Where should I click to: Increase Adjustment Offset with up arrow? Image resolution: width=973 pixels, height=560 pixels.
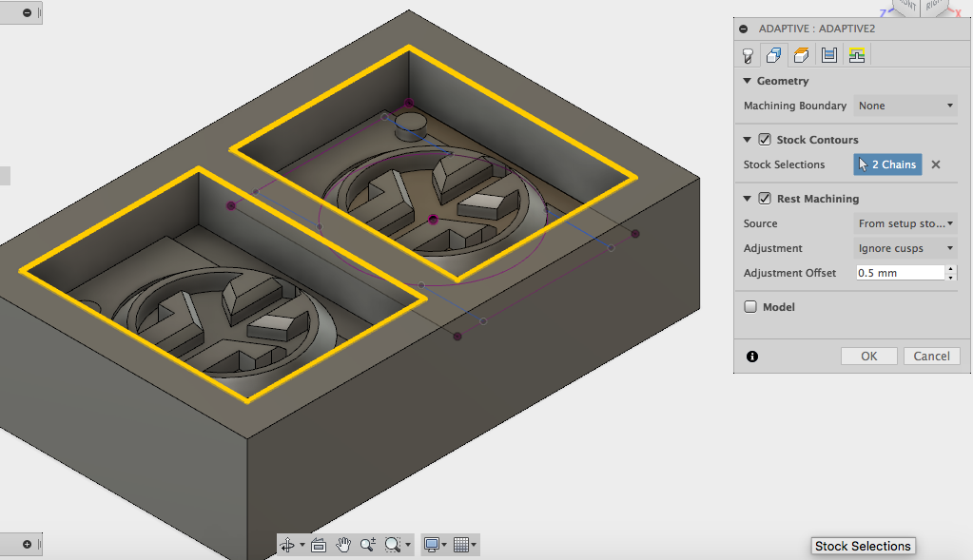coord(951,269)
